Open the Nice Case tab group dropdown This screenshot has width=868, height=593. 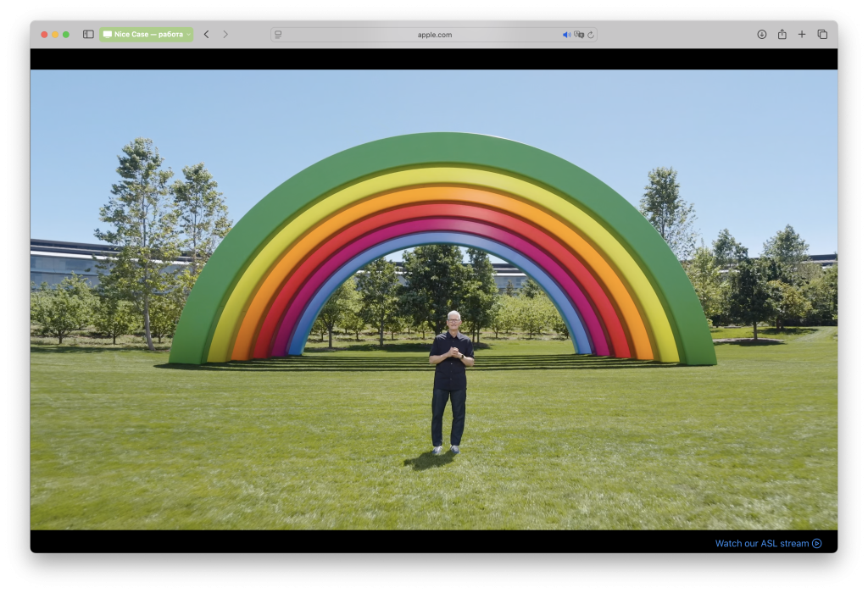point(146,34)
